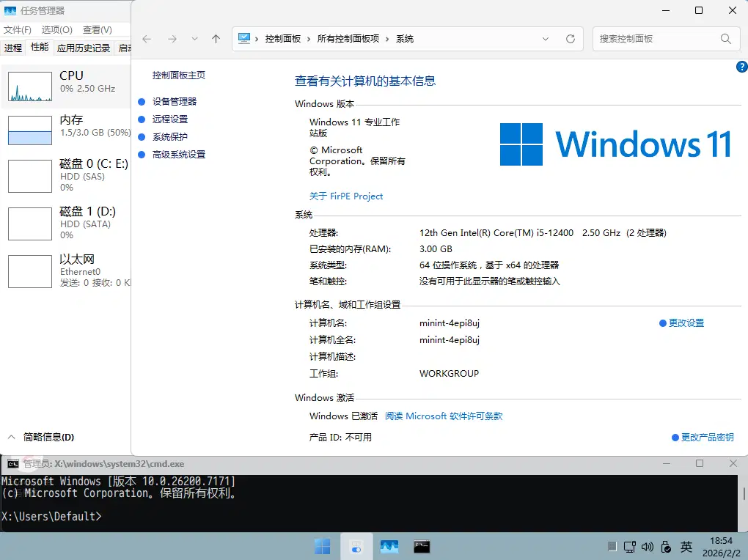Click the 3.00 GB RAM value
748x560 pixels.
click(x=436, y=249)
